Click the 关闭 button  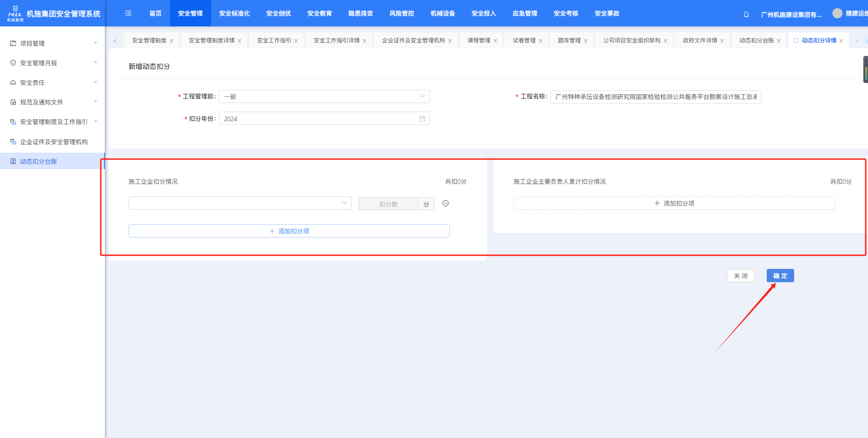pyautogui.click(x=740, y=276)
